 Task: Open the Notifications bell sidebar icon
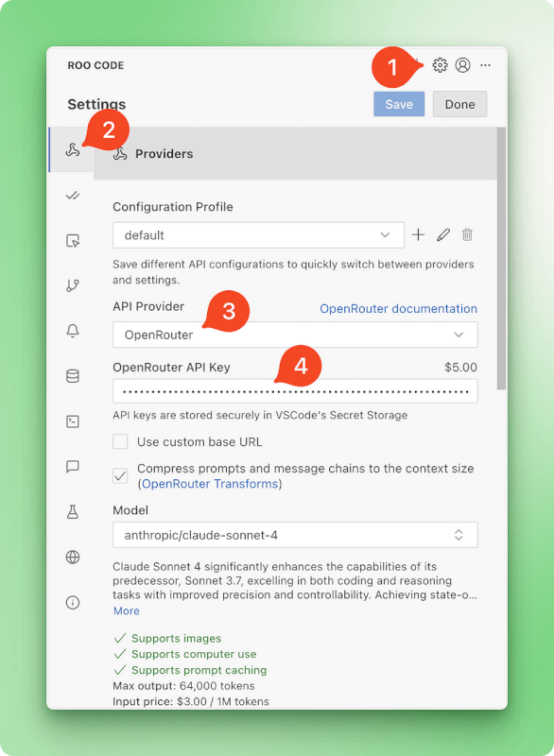[73, 331]
